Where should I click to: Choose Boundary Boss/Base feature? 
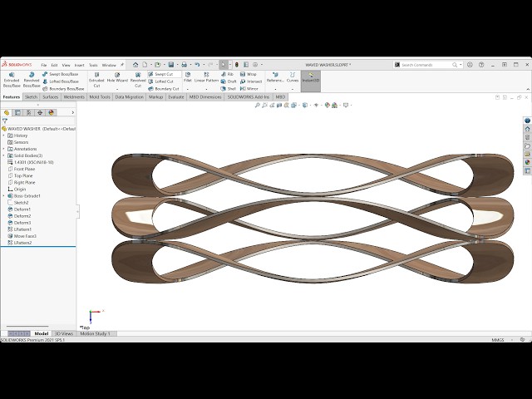tap(63, 89)
